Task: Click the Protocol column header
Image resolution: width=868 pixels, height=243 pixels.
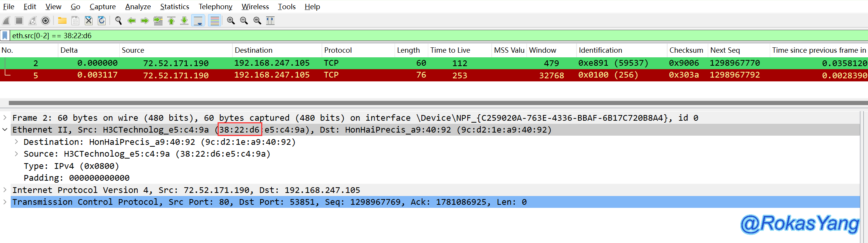Action: (338, 50)
